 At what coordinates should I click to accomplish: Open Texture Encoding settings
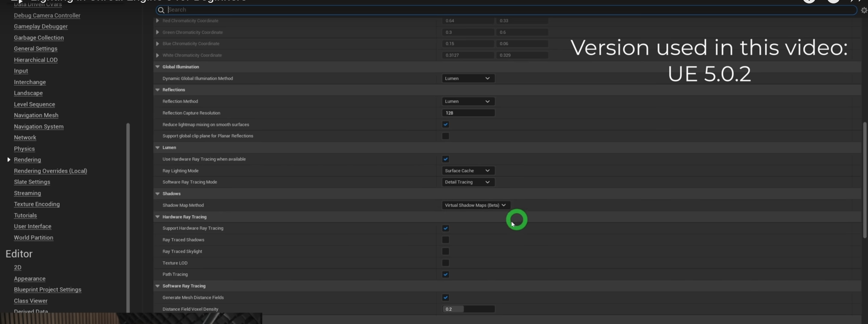coord(37,204)
